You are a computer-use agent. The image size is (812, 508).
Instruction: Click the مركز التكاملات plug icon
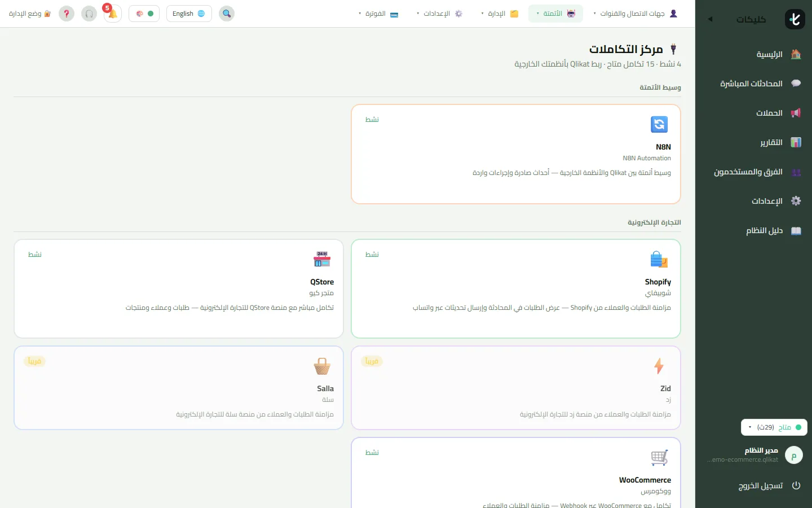pyautogui.click(x=673, y=49)
